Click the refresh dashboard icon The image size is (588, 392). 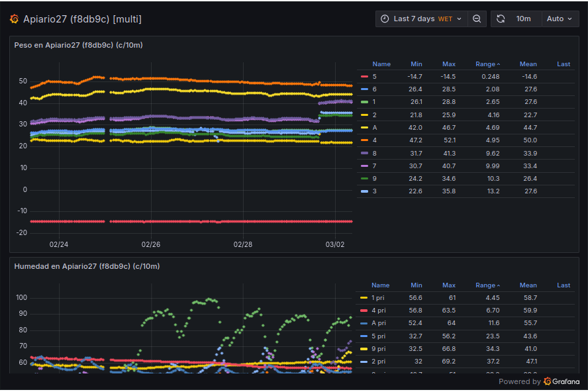(501, 19)
